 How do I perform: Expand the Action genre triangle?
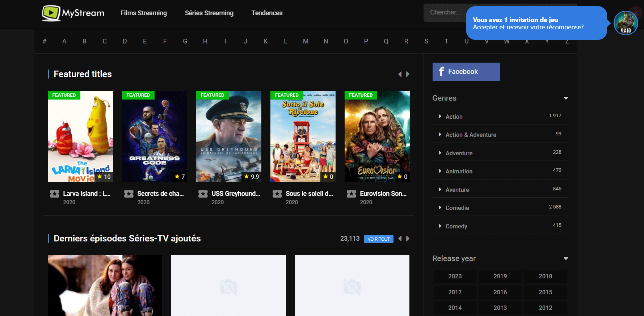click(440, 116)
